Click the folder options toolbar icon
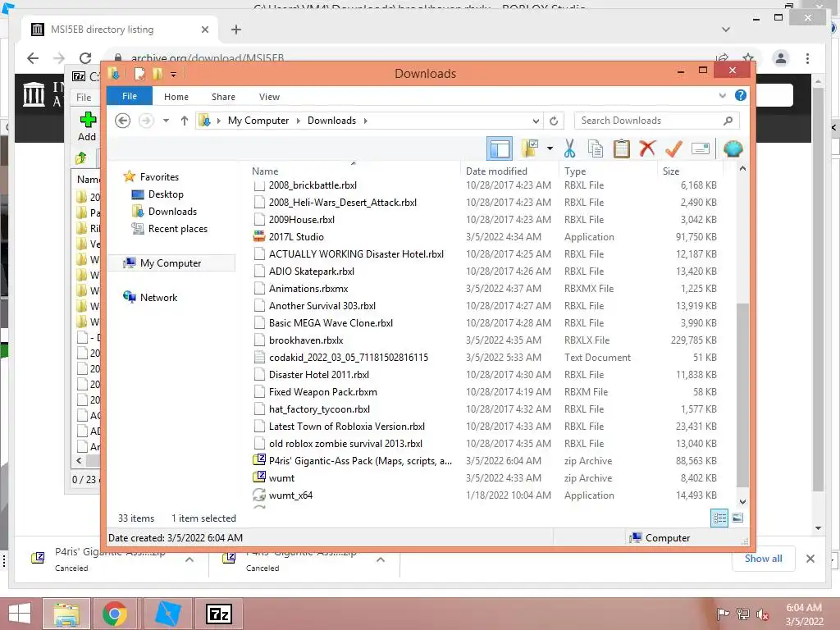The height and width of the screenshot is (630, 840). [x=529, y=148]
